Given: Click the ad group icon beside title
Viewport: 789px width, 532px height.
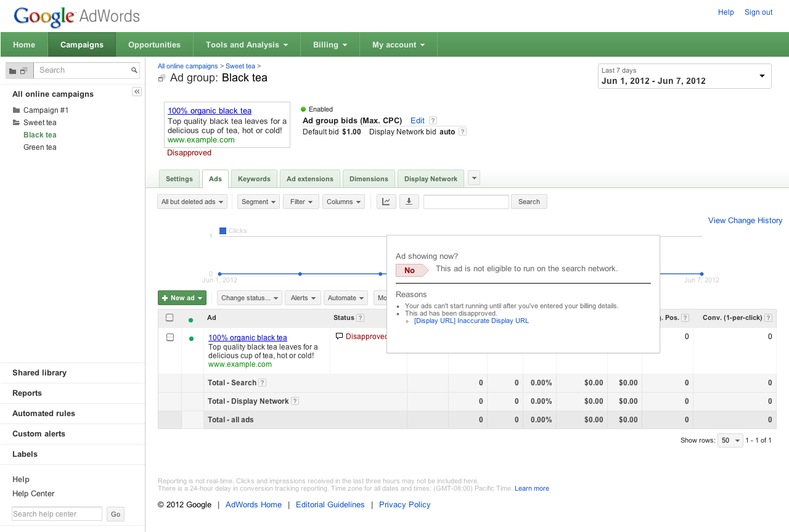Looking at the screenshot, I should pyautogui.click(x=162, y=78).
